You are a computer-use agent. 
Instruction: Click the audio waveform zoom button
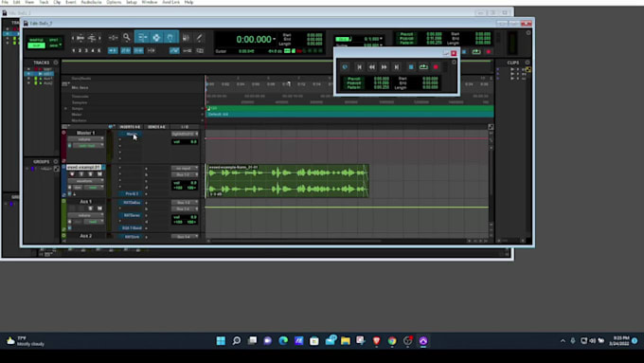click(x=80, y=38)
